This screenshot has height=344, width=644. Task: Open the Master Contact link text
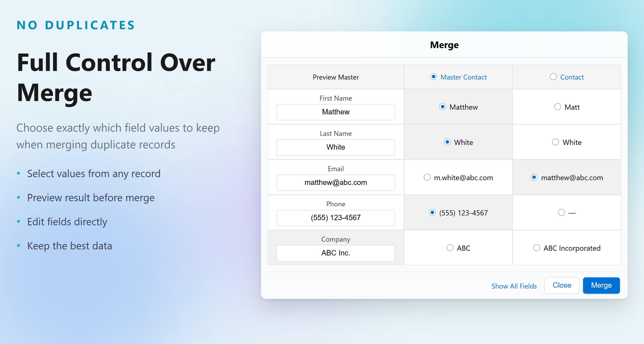click(463, 77)
